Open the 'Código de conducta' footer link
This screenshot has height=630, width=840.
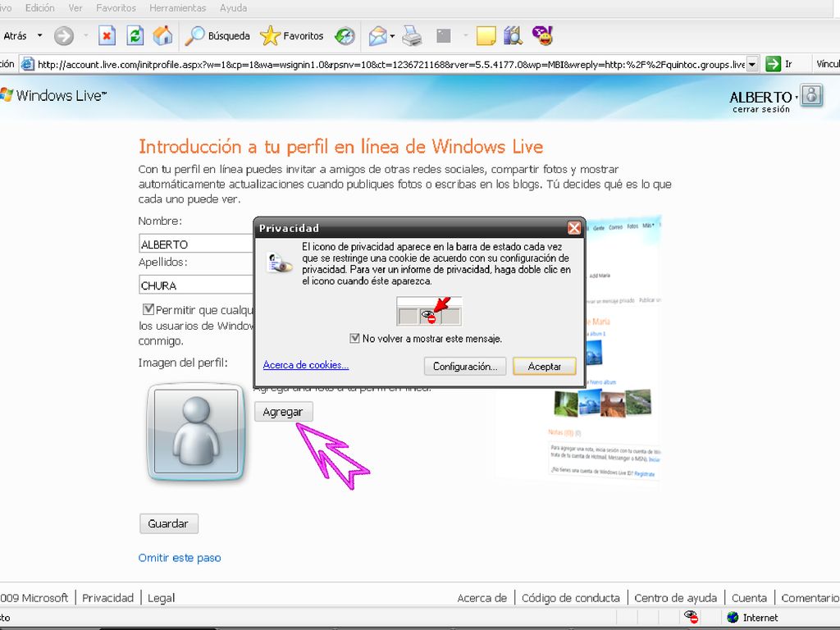[571, 598]
